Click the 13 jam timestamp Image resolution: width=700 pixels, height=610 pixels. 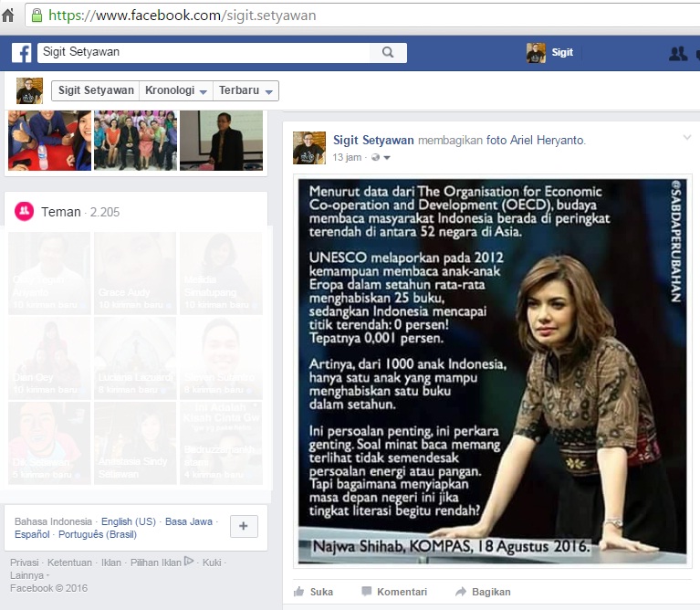[347, 157]
